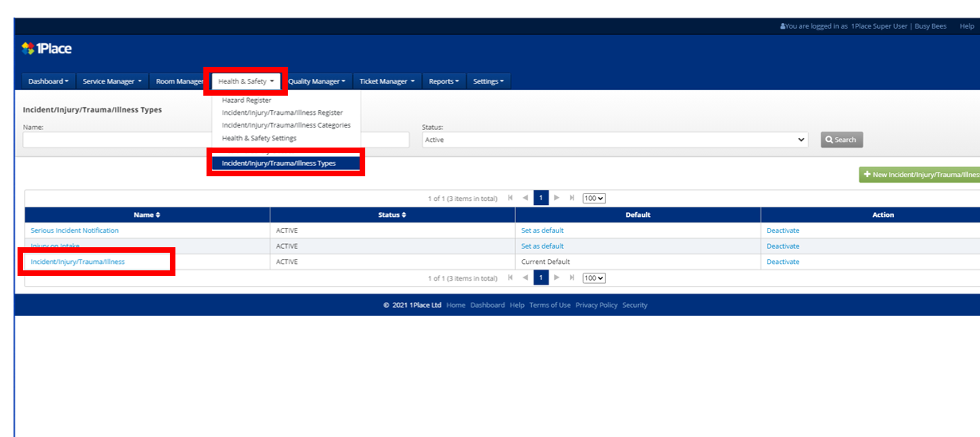Open Health & Safety Settings entry
Image resolution: width=980 pixels, height=437 pixels.
[259, 138]
